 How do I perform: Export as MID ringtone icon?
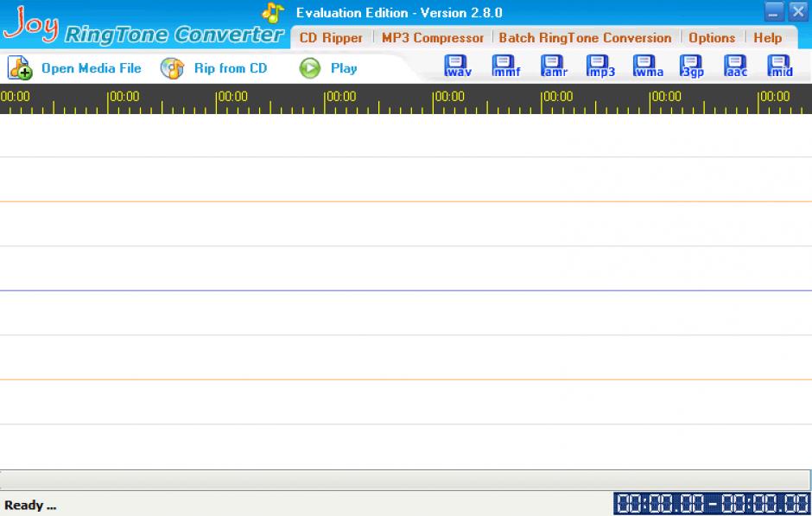coord(780,67)
